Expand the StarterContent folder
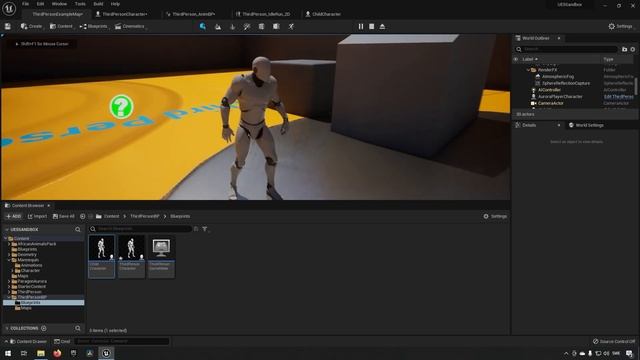The height and width of the screenshot is (360, 640). 9,287
